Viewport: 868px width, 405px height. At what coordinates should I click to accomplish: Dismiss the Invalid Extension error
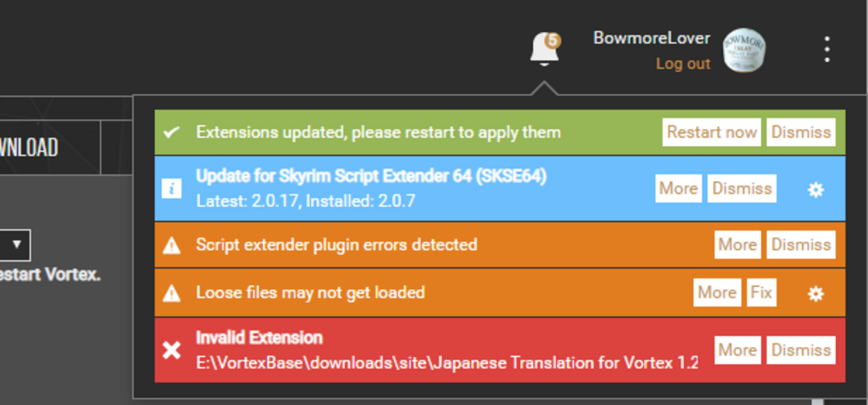click(801, 350)
